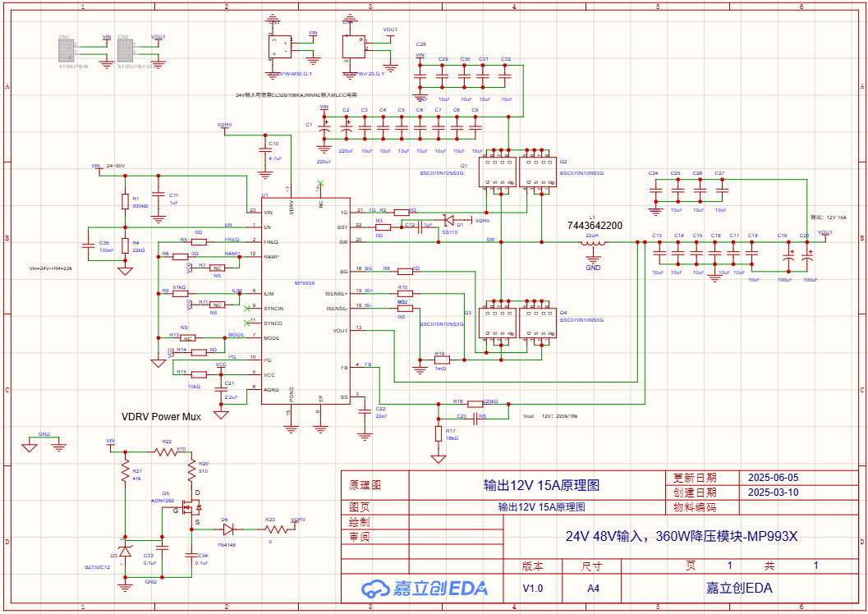Click resistor R1 300kΩ symbol

(125, 201)
